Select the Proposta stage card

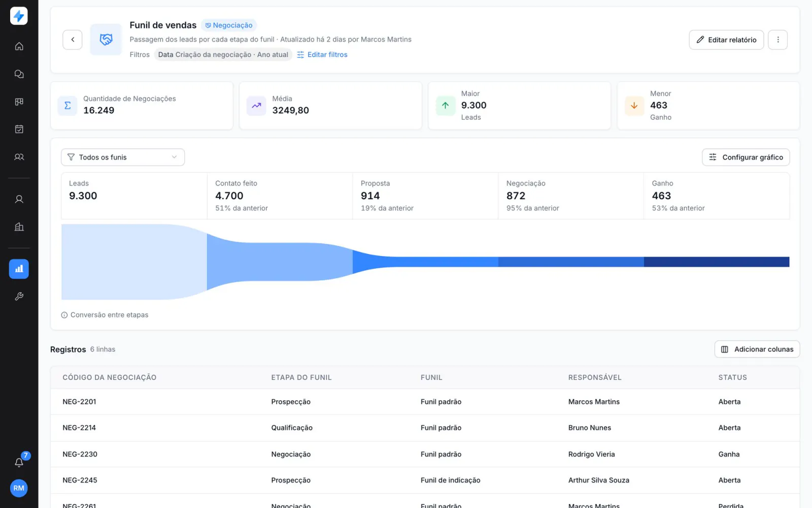tap(425, 196)
